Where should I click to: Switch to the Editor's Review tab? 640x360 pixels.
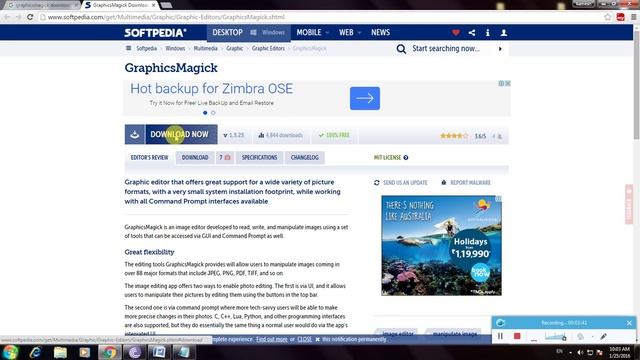pos(149,158)
